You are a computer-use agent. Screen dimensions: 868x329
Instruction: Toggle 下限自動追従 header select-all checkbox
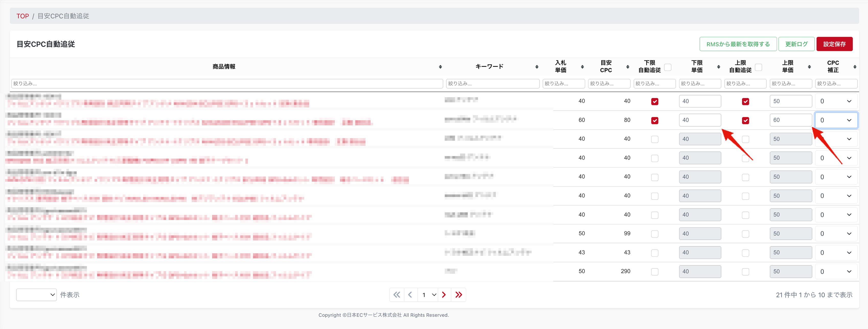(x=668, y=67)
